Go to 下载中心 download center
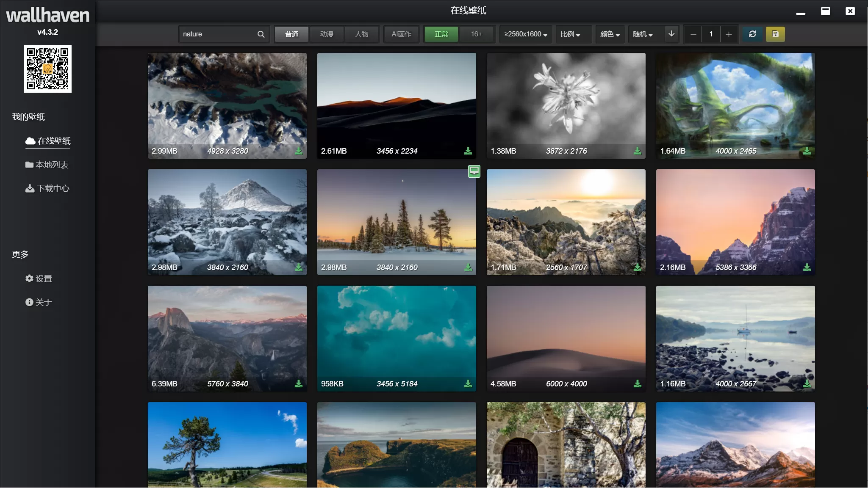 (x=47, y=188)
